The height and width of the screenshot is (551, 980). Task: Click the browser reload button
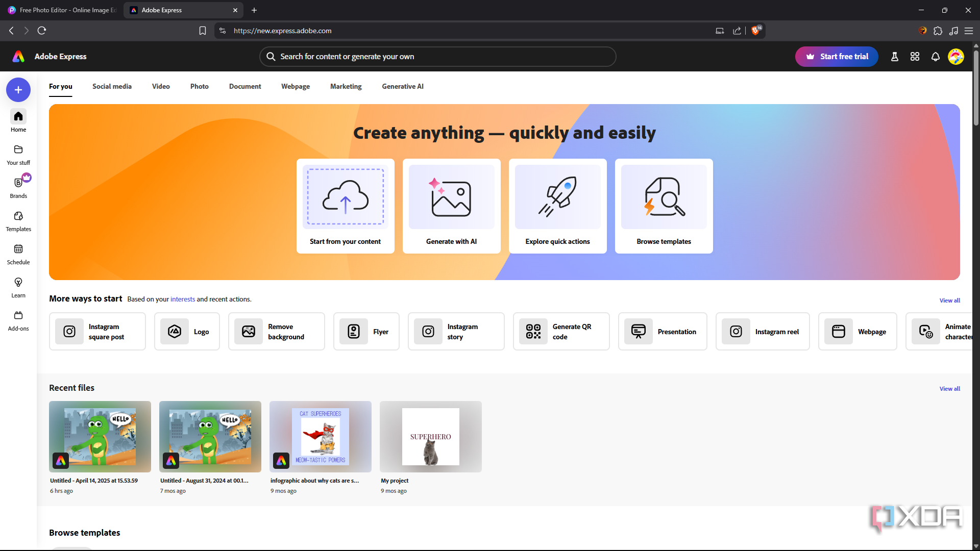(42, 31)
